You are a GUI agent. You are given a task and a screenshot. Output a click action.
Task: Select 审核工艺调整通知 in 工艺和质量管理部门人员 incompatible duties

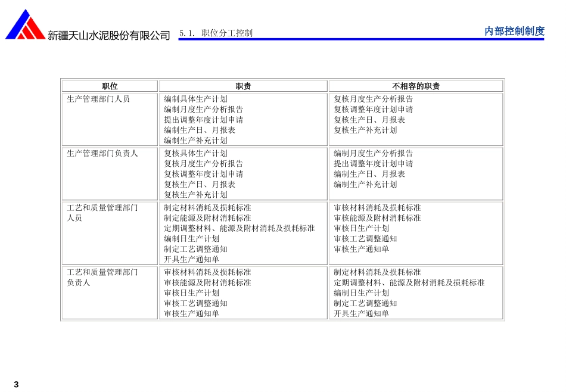(x=365, y=238)
